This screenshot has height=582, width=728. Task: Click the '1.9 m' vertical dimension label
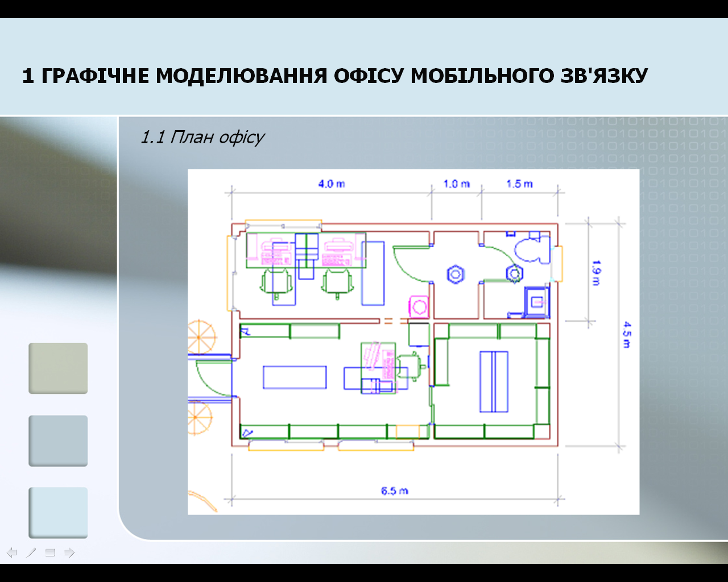(595, 273)
